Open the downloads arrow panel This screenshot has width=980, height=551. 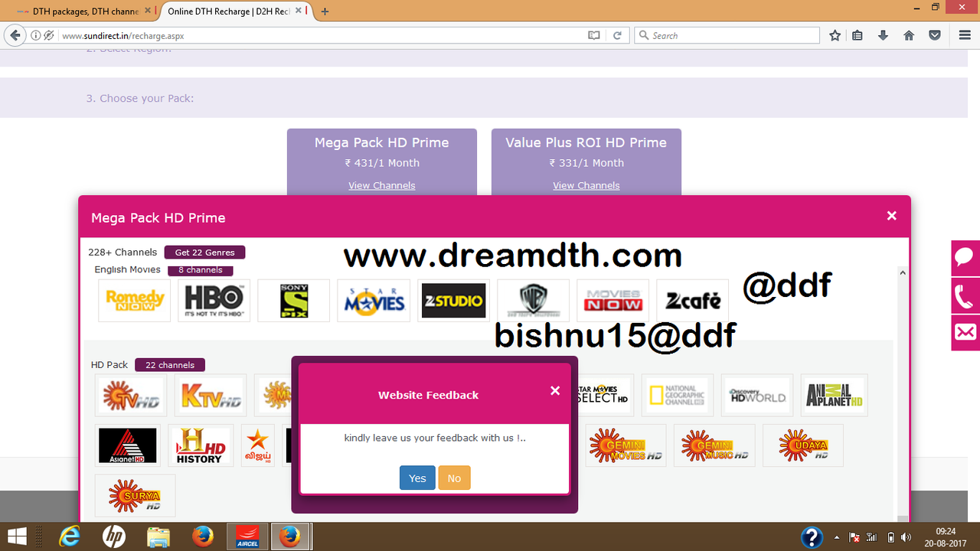(883, 35)
